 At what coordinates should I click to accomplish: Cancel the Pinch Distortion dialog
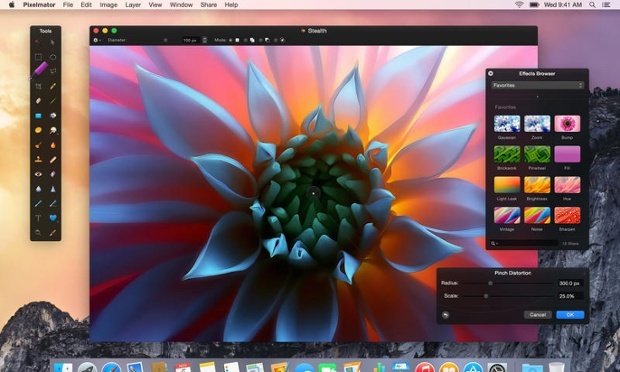click(x=537, y=315)
